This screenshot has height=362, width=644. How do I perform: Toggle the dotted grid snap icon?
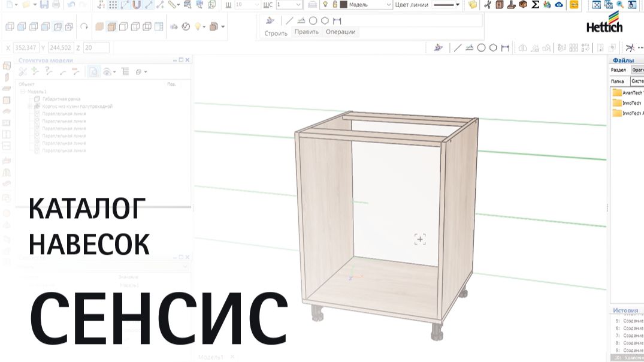(x=113, y=5)
